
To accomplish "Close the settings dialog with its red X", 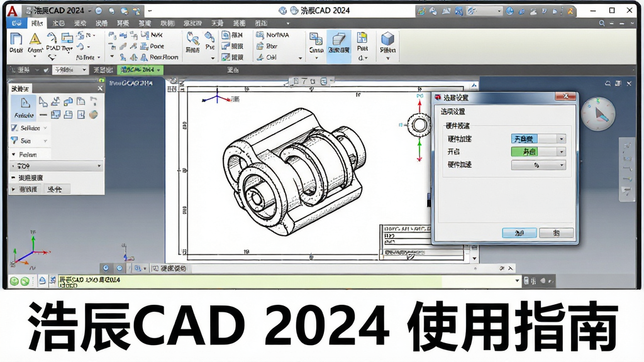I will 565,96.
